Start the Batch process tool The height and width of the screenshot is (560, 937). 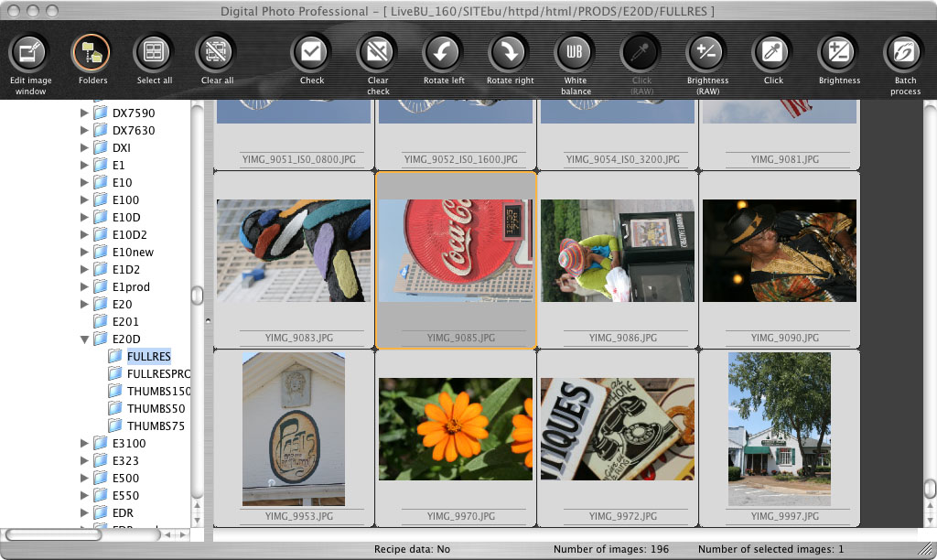[x=905, y=52]
